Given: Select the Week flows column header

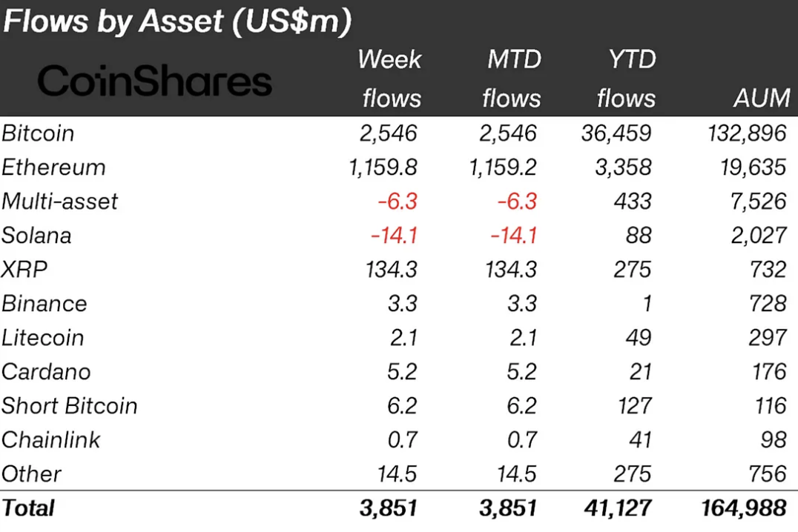Looking at the screenshot, I should (390, 79).
